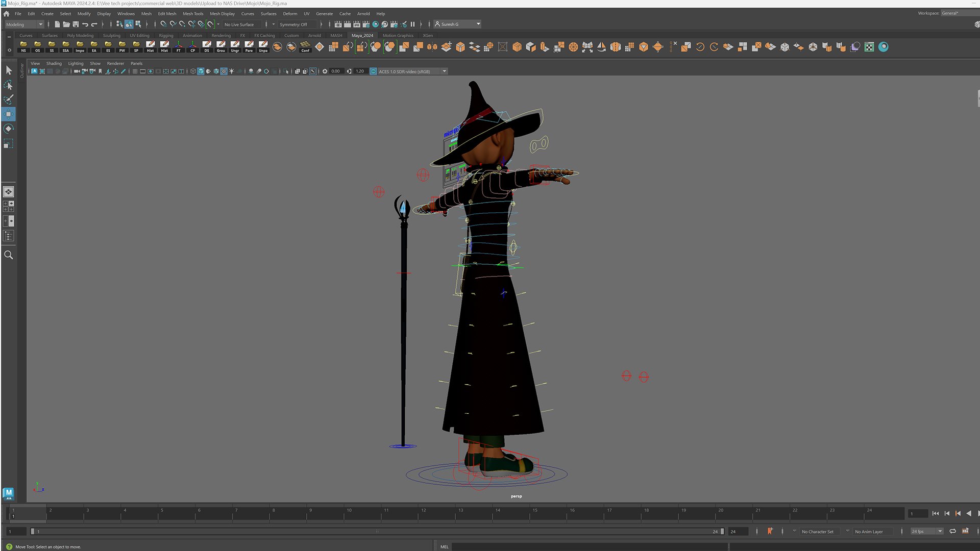This screenshot has width=980, height=551.
Task: Click the Conf shelf button
Action: point(305,47)
